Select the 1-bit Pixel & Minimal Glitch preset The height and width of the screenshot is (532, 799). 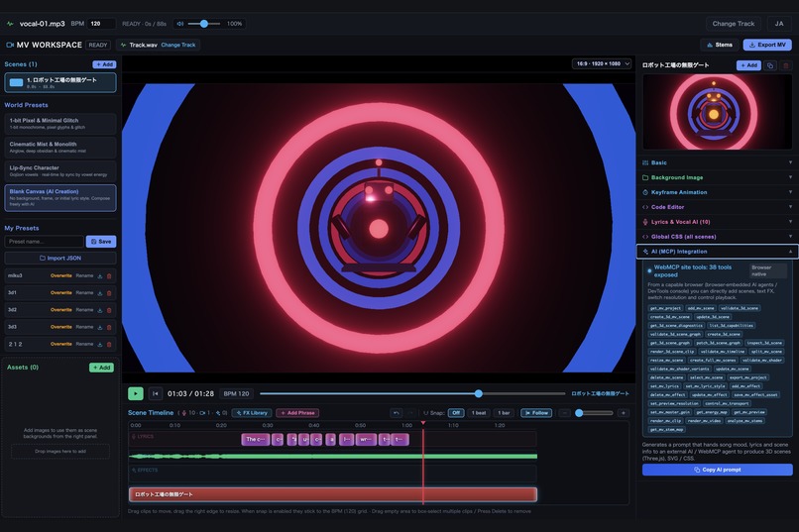[x=60, y=124]
